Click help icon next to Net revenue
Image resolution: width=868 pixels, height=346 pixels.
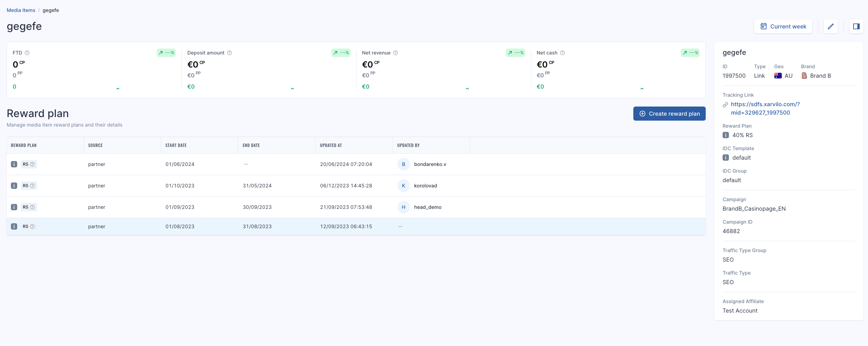tap(396, 53)
